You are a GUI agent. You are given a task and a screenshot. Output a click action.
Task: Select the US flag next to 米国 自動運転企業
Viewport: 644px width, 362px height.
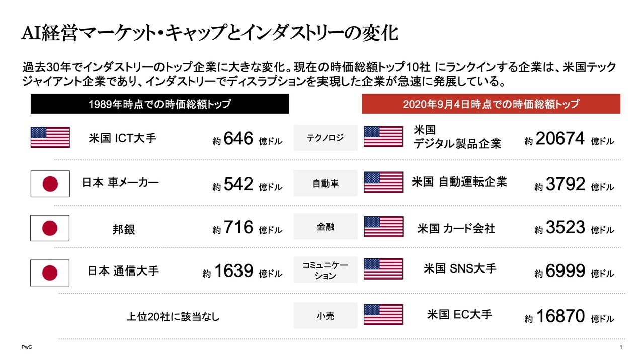coord(383,182)
